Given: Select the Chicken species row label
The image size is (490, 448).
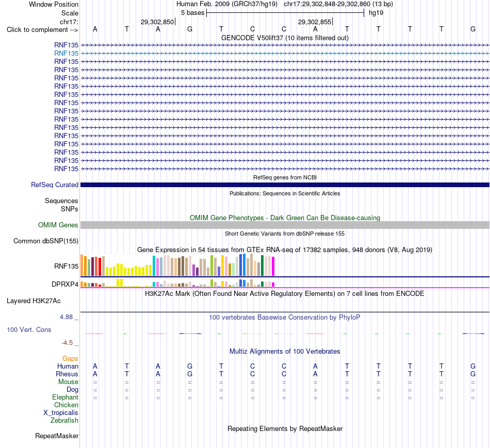Looking at the screenshot, I should [66, 405].
